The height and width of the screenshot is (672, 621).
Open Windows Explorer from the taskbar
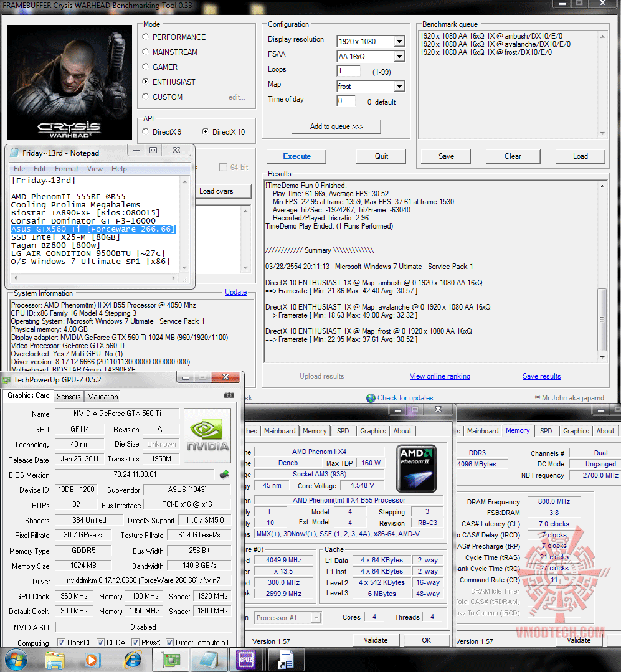55,660
